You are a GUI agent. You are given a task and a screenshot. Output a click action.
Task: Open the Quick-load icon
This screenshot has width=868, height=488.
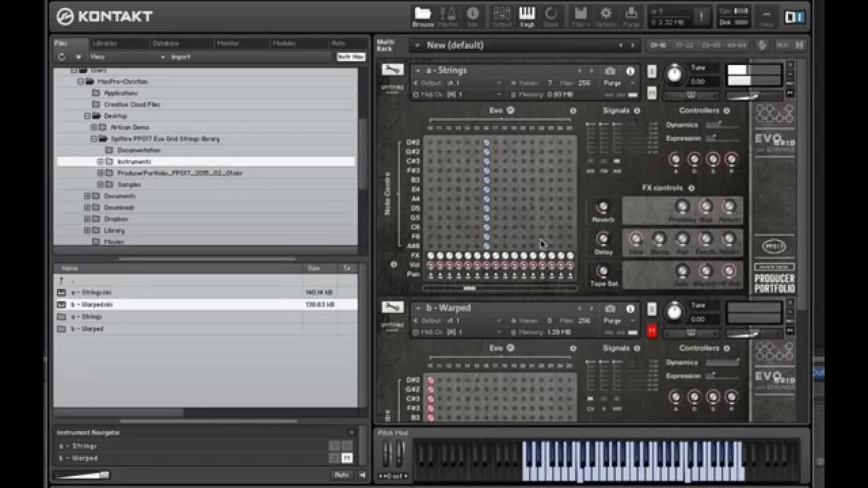coord(551,16)
